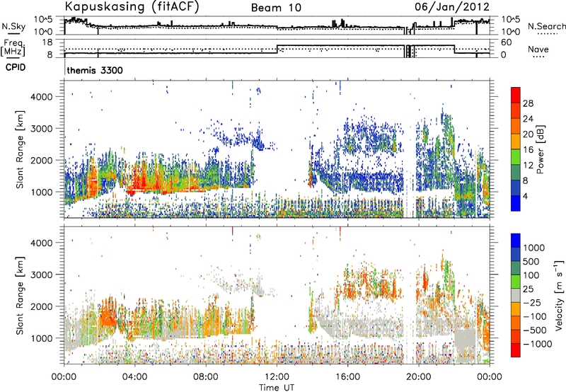The width and height of the screenshot is (566, 392).
Task: Click the 'Time UT' axis title
Action: click(277, 388)
